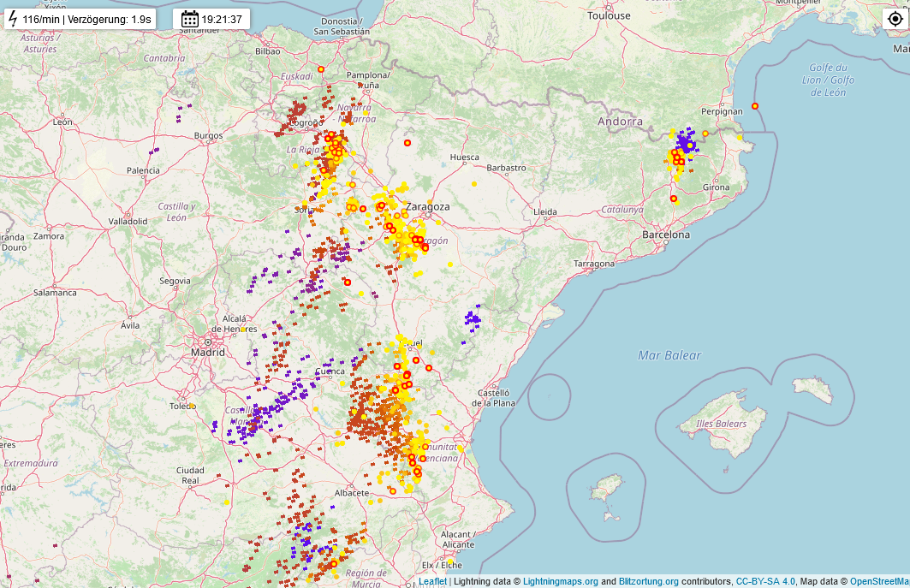Click the purple strike cluster east of Andorra

[685, 140]
